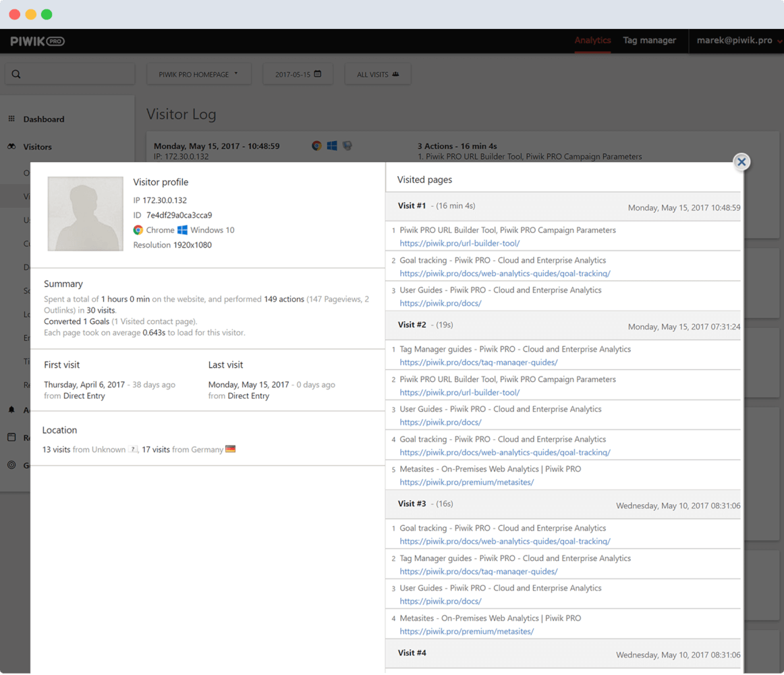
Task: Click the Unknown location question-mark icon
Action: coord(132,449)
